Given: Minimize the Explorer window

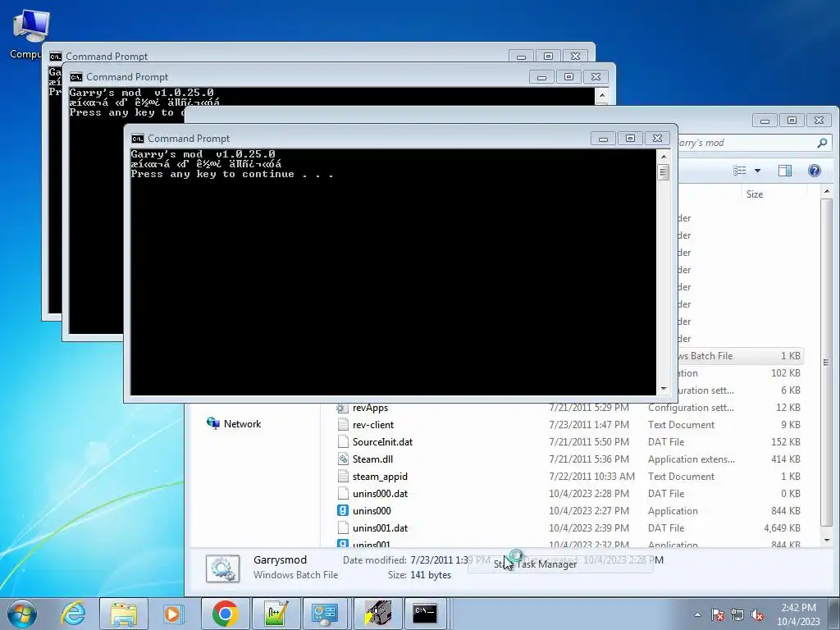Looking at the screenshot, I should tap(765, 121).
